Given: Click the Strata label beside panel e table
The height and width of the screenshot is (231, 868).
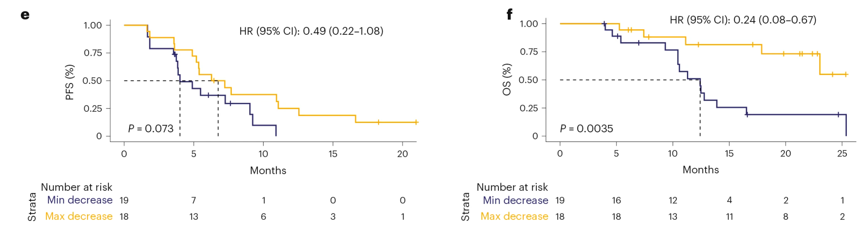Looking at the screenshot, I should coord(32,207).
